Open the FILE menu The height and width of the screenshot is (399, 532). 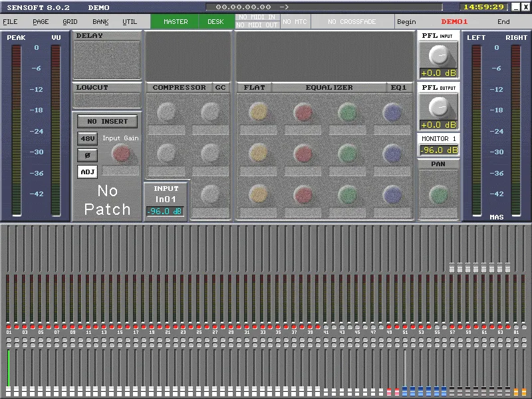[x=10, y=22]
